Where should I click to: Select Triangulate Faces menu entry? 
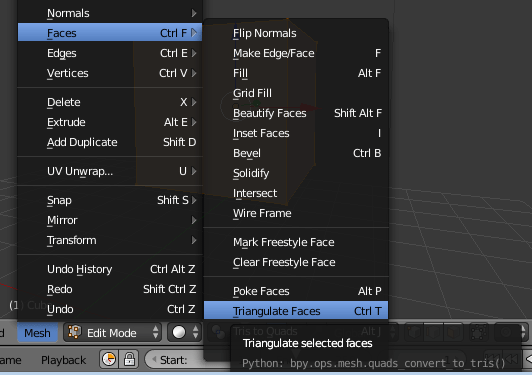pos(296,311)
